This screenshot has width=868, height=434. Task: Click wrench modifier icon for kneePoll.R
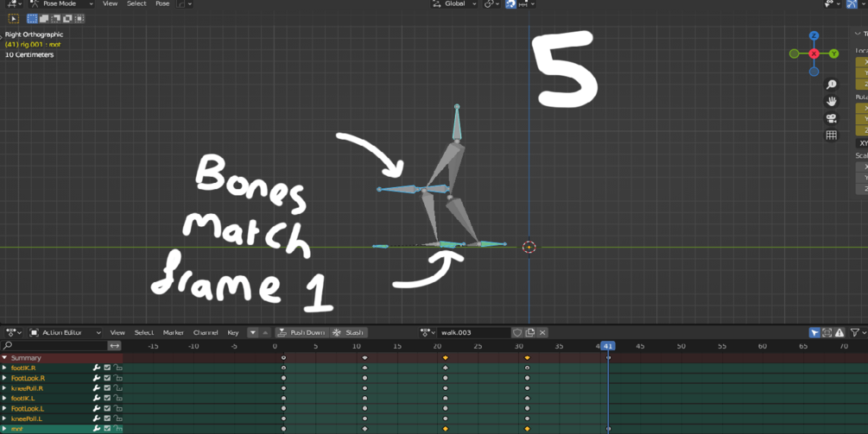pos(97,388)
